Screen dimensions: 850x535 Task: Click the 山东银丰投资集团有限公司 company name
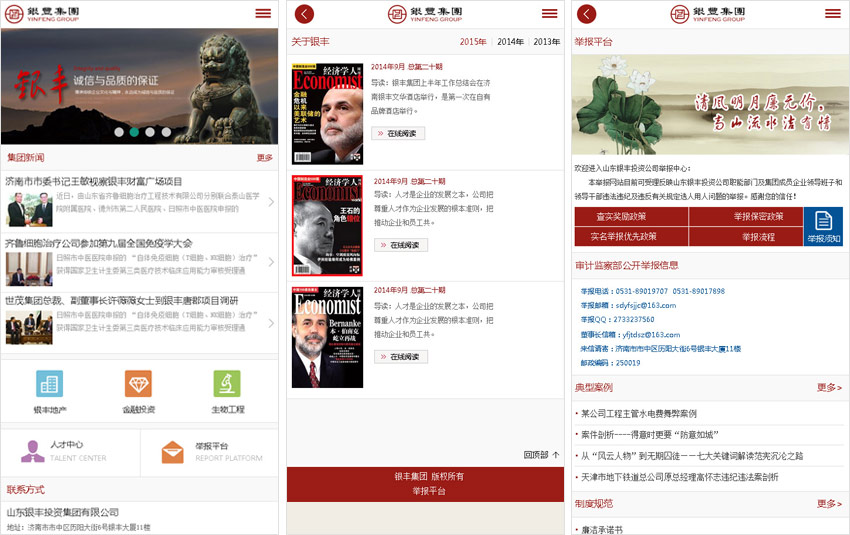[62, 512]
